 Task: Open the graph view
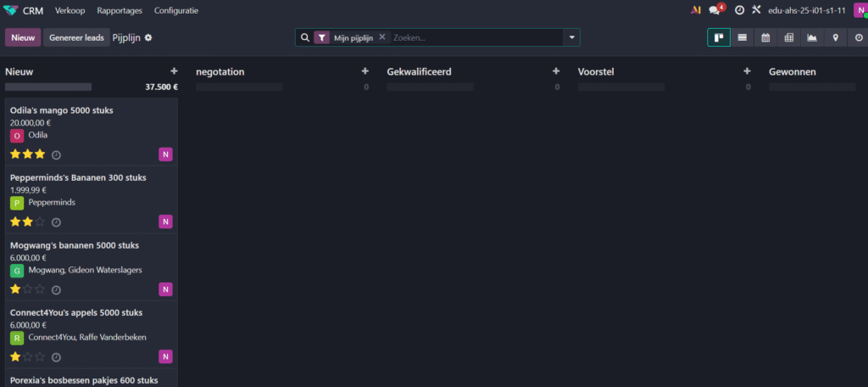812,37
